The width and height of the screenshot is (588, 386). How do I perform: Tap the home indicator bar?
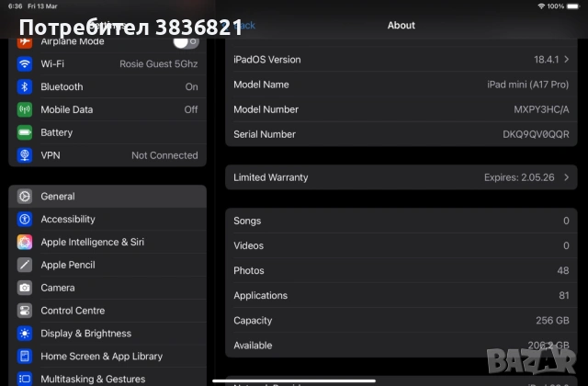294,380
